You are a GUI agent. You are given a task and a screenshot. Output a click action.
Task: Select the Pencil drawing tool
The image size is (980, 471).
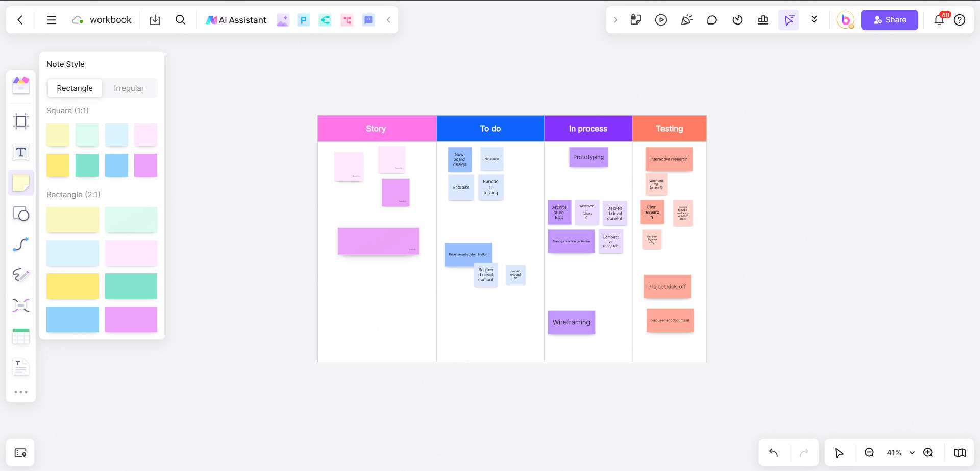click(x=21, y=275)
